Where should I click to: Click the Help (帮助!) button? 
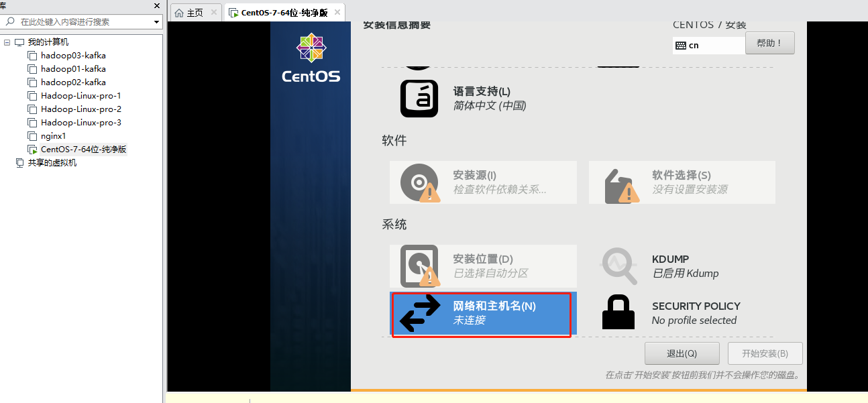[770, 43]
